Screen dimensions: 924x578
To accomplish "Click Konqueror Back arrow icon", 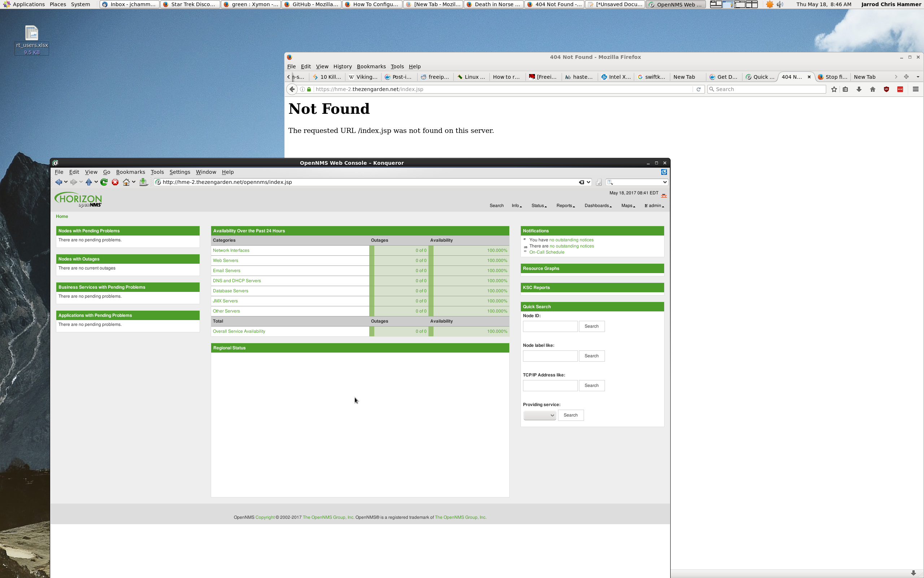I will (58, 182).
